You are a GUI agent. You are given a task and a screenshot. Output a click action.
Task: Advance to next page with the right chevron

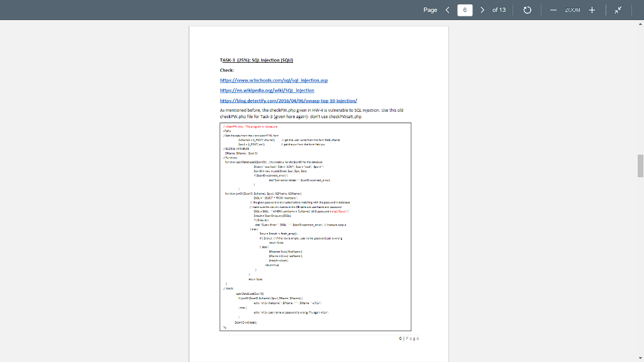pyautogui.click(x=483, y=9)
